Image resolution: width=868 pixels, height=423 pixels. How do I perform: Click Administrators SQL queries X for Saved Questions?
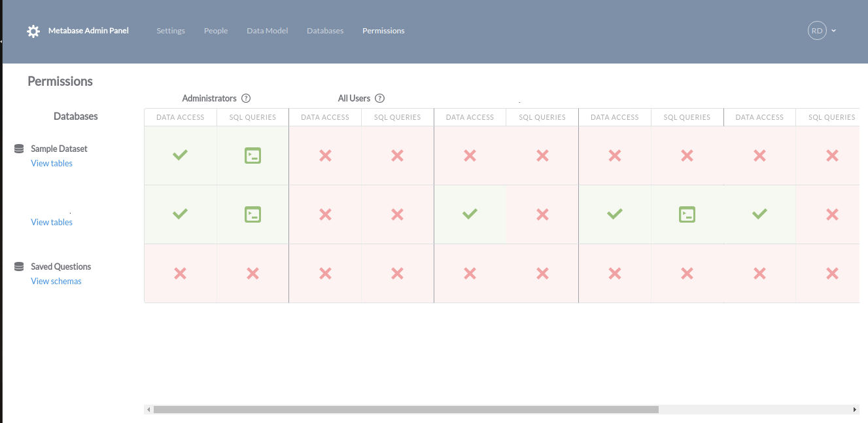pyautogui.click(x=252, y=273)
